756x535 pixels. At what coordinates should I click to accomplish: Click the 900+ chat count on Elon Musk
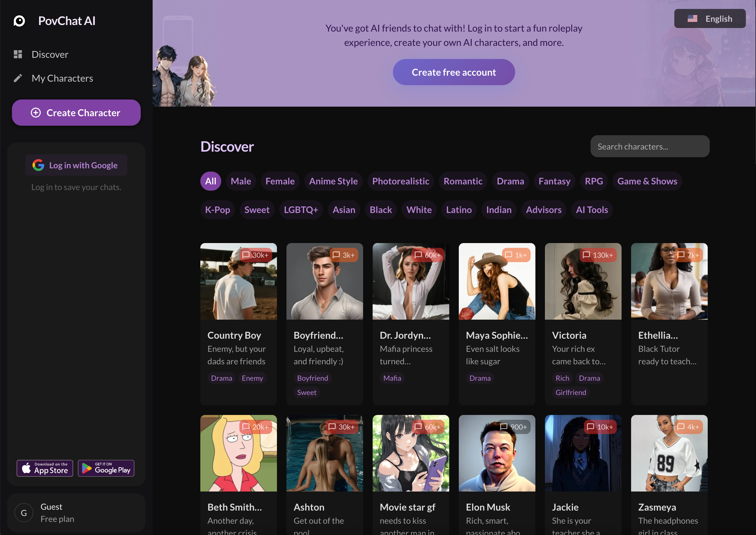click(514, 427)
